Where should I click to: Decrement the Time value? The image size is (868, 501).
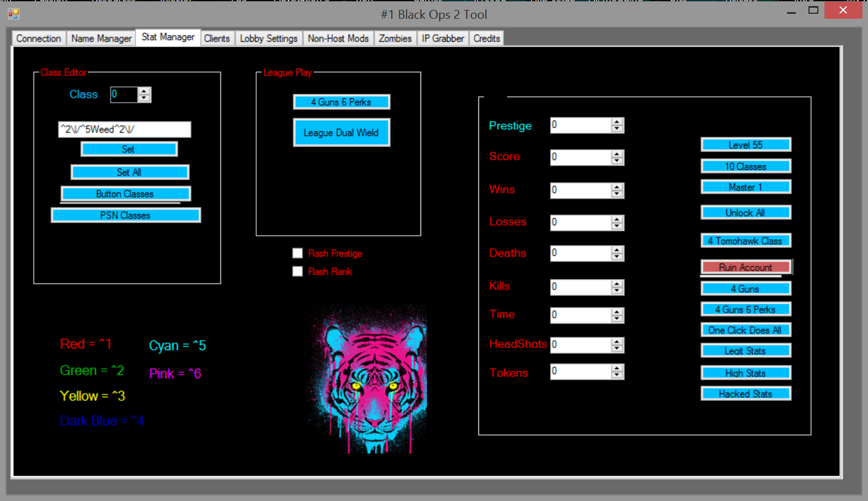617,319
